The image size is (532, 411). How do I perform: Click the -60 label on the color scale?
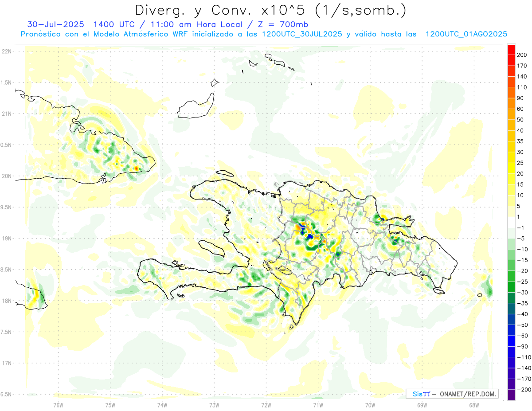tap(521, 336)
